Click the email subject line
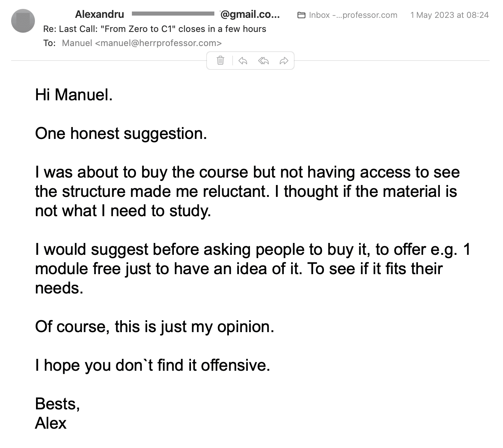This screenshot has width=503, height=448. coord(155,29)
